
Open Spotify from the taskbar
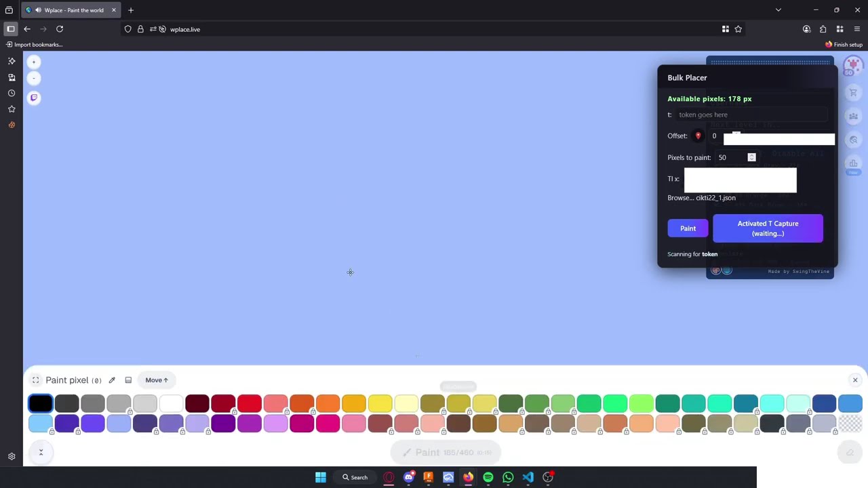pos(488,477)
